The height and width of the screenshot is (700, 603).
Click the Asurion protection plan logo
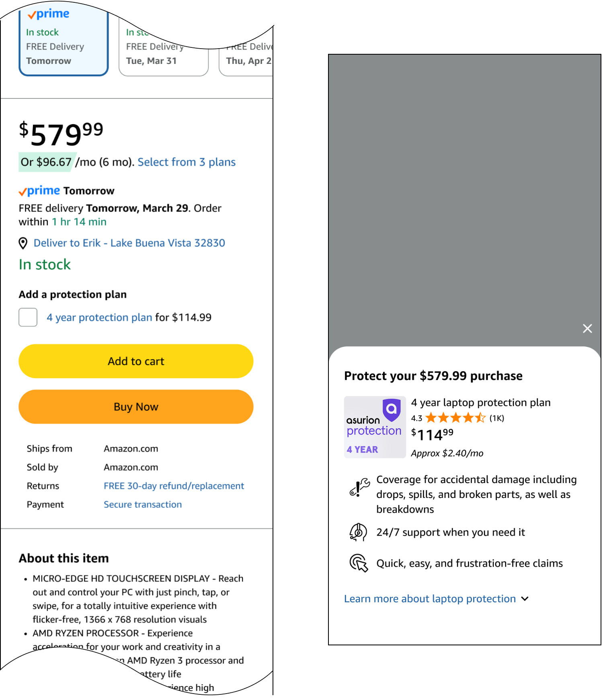(375, 427)
